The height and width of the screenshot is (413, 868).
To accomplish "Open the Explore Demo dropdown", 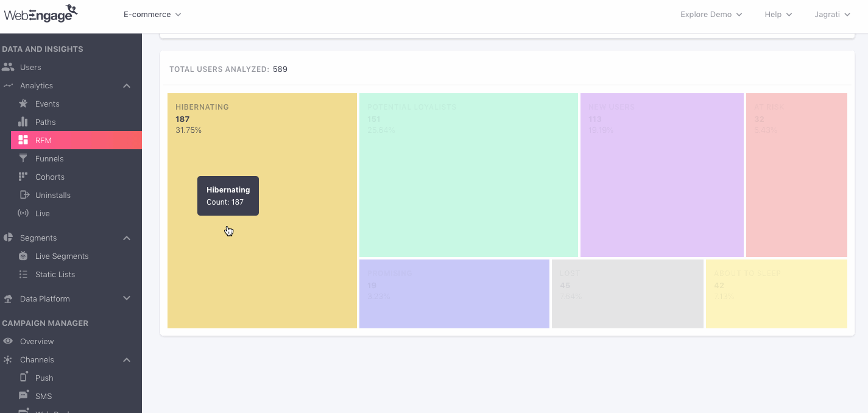I will coord(711,14).
